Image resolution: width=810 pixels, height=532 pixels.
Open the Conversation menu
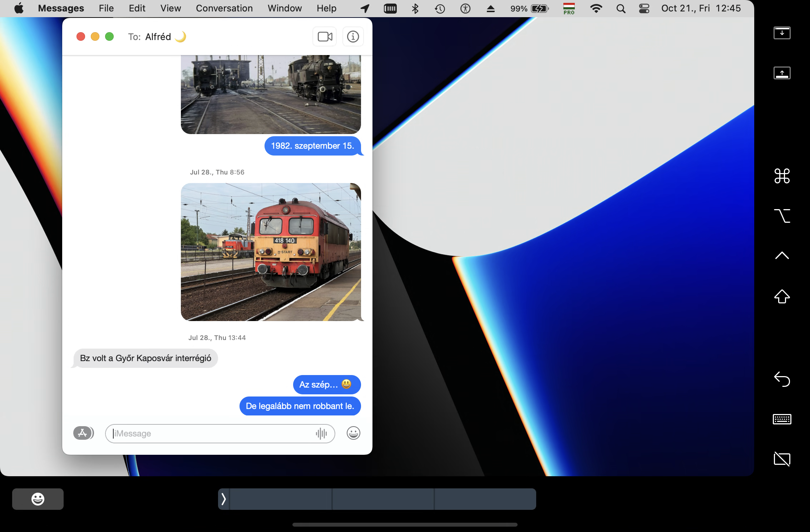pyautogui.click(x=224, y=8)
